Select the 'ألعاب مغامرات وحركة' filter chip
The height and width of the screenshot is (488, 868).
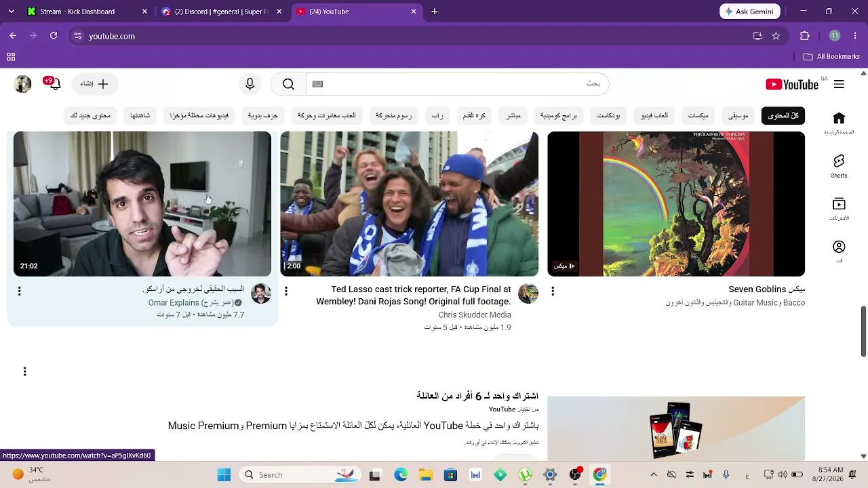coord(327,115)
